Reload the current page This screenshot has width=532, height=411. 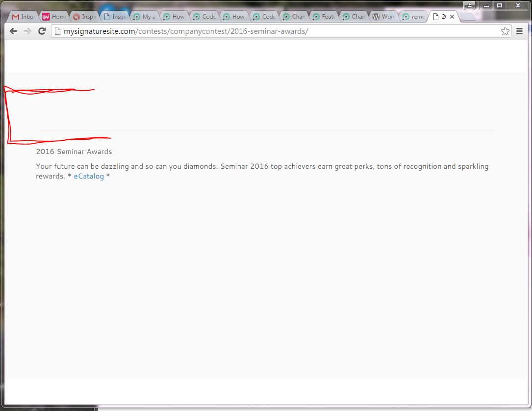pyautogui.click(x=42, y=31)
